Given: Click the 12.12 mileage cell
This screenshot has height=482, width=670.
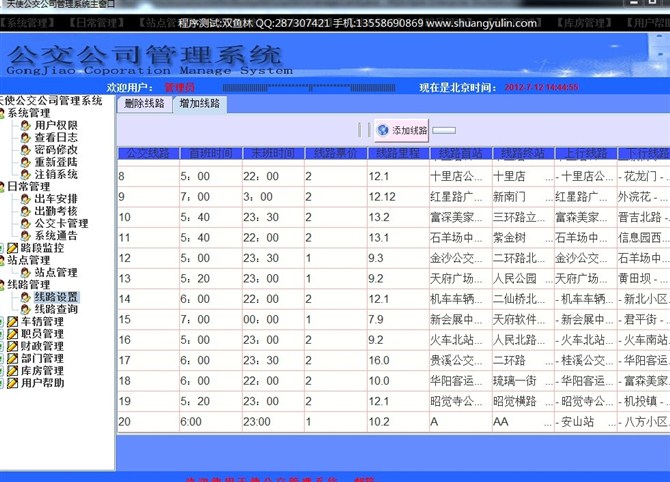Looking at the screenshot, I should tap(398, 197).
